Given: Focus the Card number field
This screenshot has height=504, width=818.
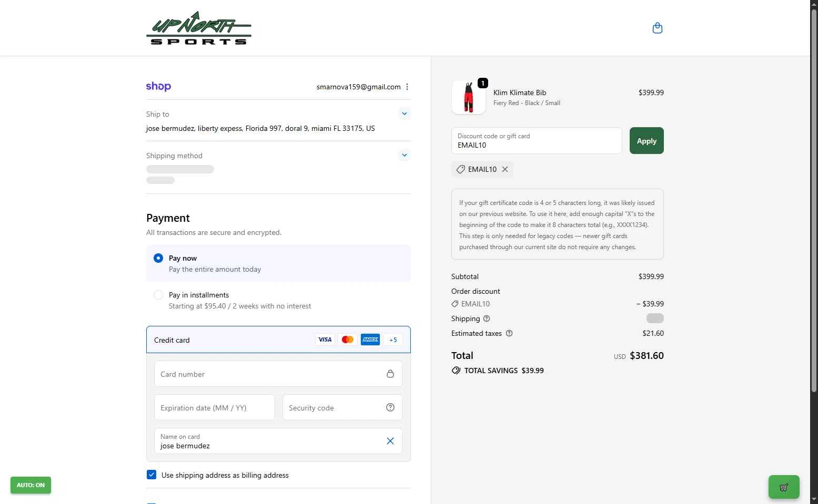Looking at the screenshot, I should [x=278, y=374].
